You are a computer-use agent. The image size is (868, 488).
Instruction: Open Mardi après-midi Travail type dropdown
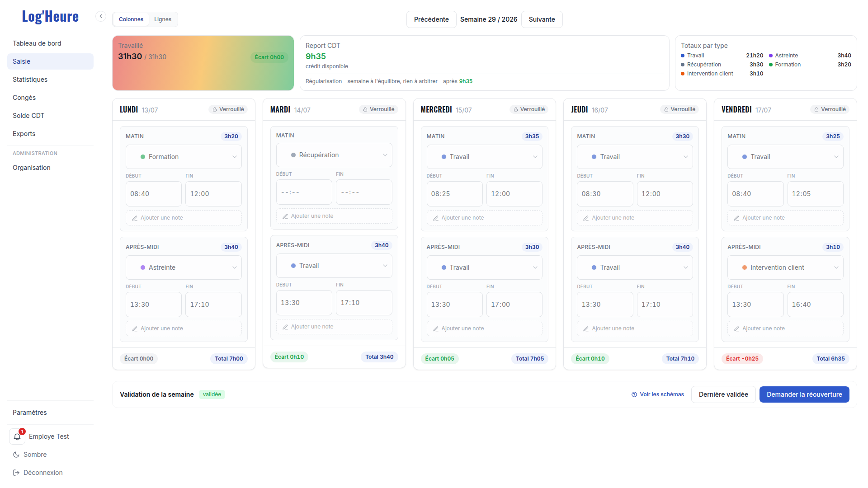[x=334, y=266]
